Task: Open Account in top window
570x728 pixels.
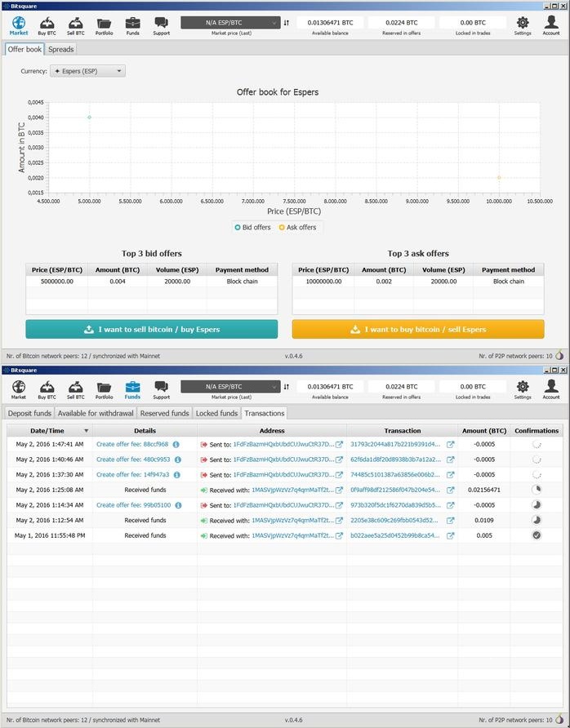Action: pos(551,26)
